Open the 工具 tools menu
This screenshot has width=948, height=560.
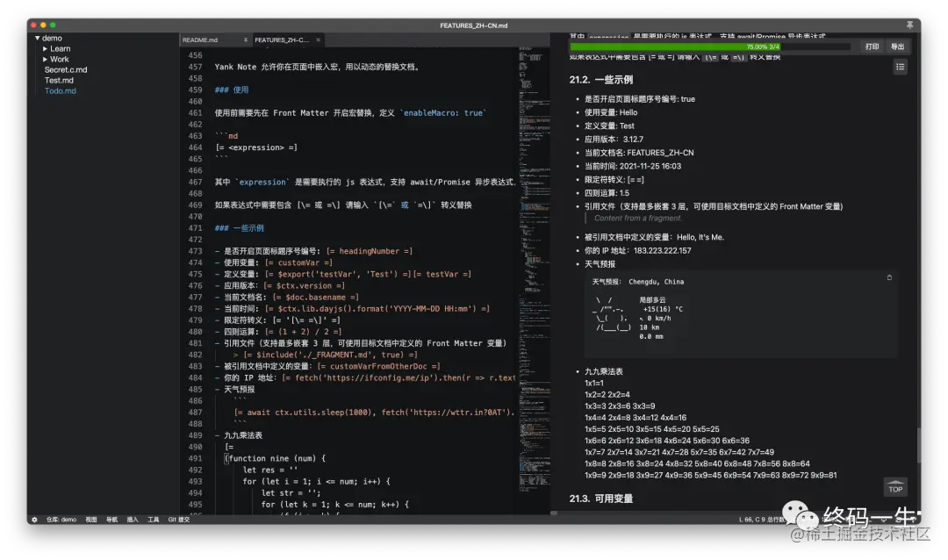[153, 520]
